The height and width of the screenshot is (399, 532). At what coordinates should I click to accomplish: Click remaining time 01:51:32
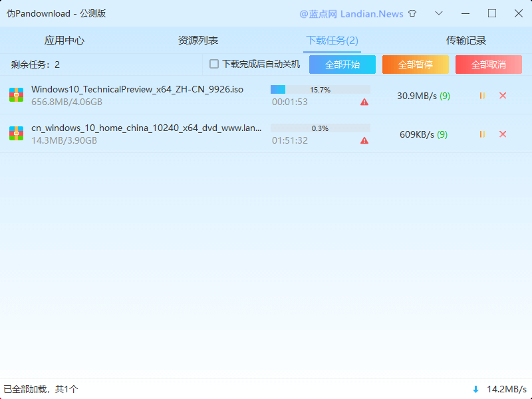(x=290, y=140)
